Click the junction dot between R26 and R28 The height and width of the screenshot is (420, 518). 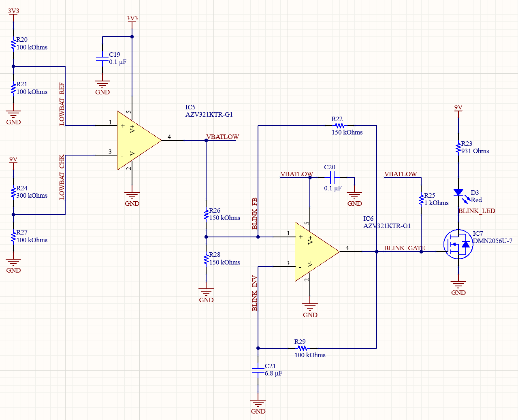(x=206, y=237)
